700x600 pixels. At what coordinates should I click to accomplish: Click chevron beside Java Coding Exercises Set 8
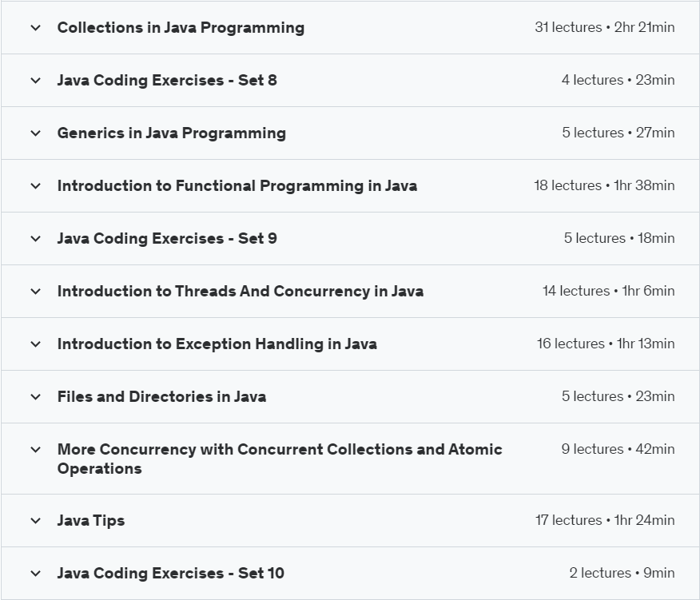pos(35,81)
